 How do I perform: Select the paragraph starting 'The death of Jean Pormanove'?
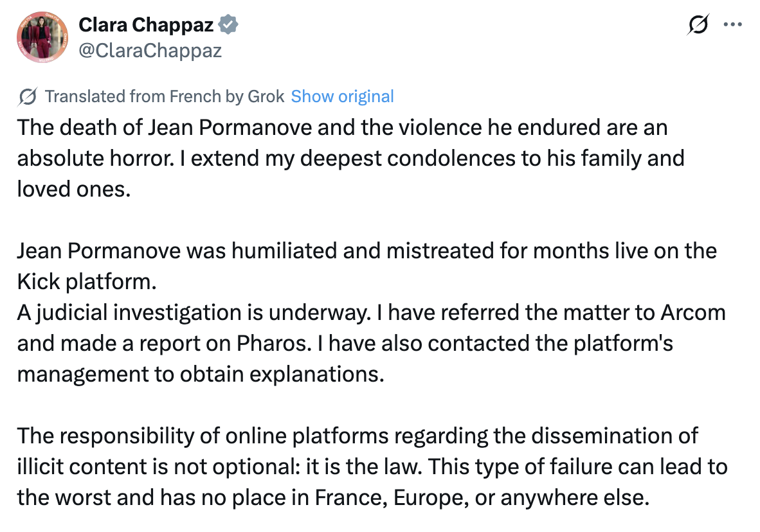click(351, 158)
